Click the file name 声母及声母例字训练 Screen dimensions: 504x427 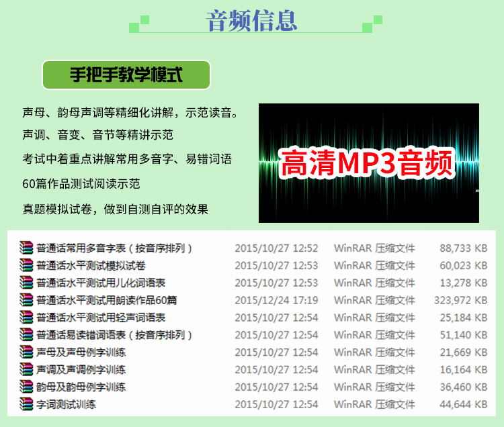click(x=81, y=352)
